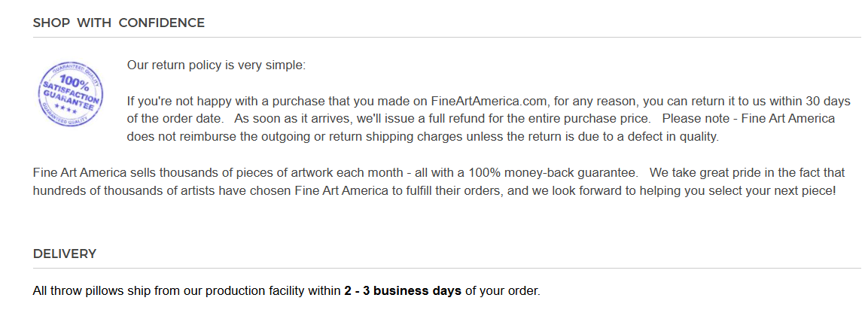Click "All throw pillows ship" text

click(x=92, y=290)
